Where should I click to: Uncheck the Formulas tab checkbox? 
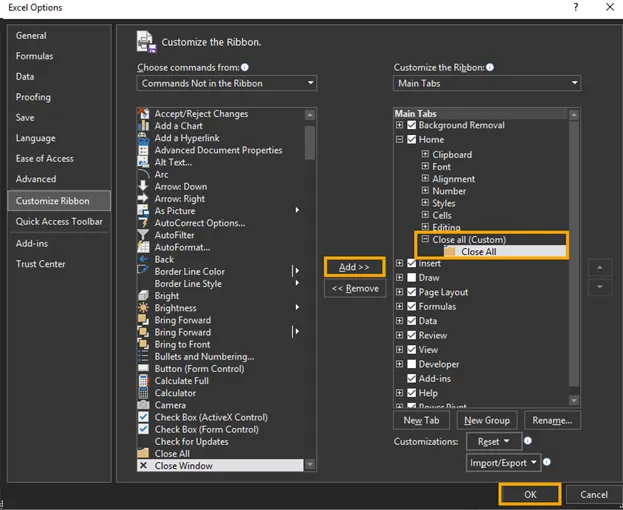(412, 306)
